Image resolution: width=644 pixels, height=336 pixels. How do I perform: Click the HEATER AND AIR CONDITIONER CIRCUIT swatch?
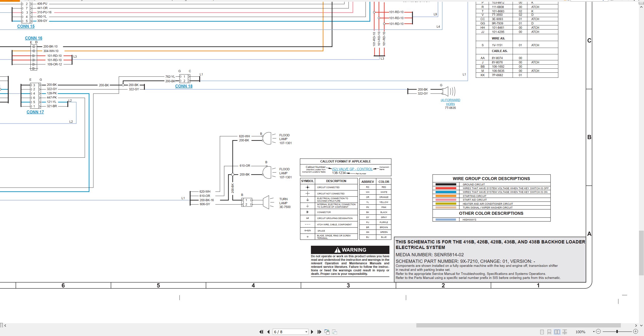(446, 204)
